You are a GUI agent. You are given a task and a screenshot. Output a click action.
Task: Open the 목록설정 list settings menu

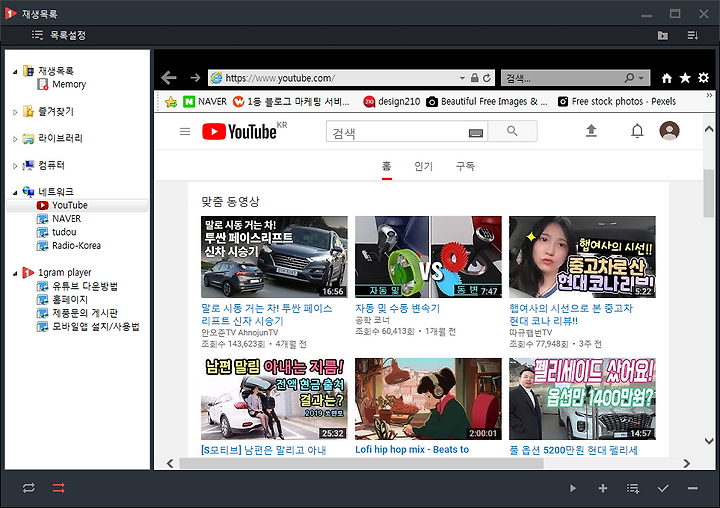(x=59, y=35)
